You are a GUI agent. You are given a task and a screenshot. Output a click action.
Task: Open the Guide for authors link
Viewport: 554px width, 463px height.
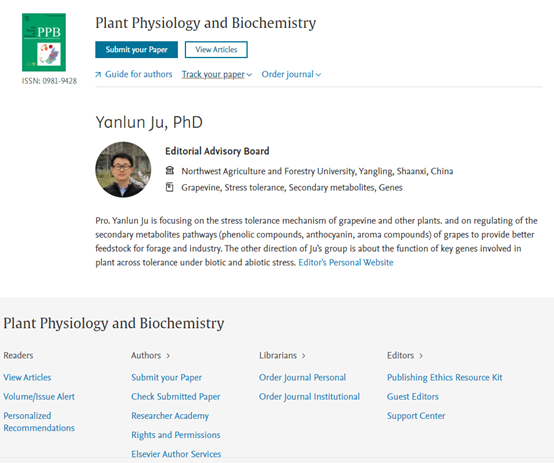pyautogui.click(x=138, y=74)
